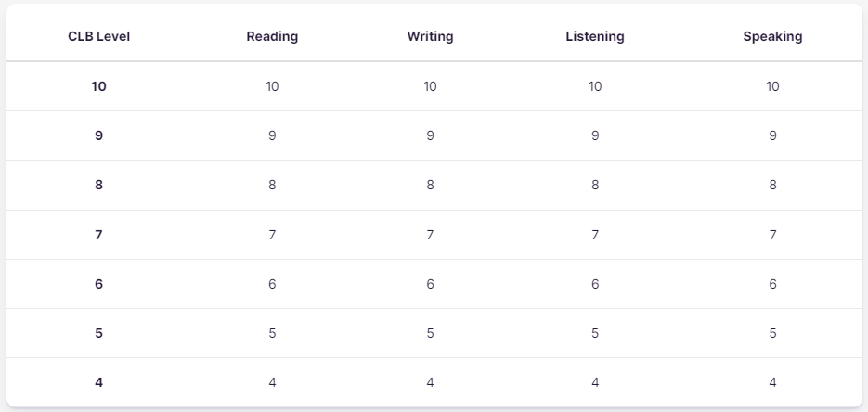This screenshot has width=868, height=412.
Task: Click the bold CLB Level 9 cell
Action: point(98,135)
